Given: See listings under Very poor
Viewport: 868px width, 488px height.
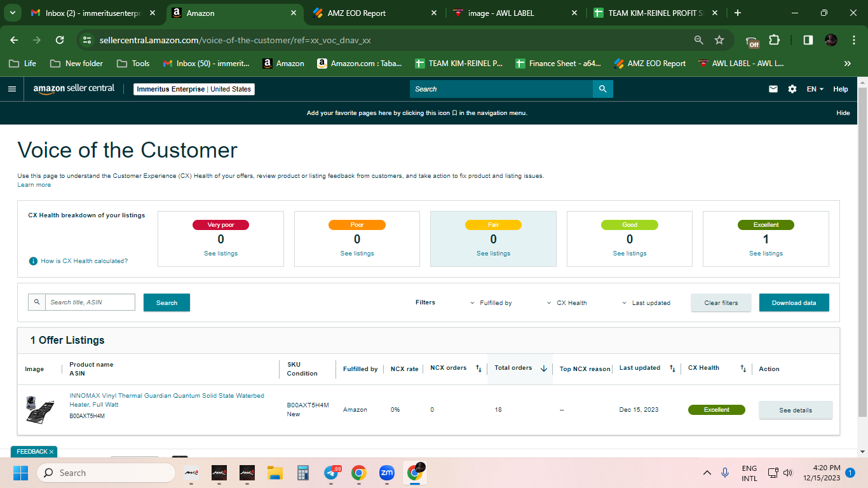Looking at the screenshot, I should [221, 254].
